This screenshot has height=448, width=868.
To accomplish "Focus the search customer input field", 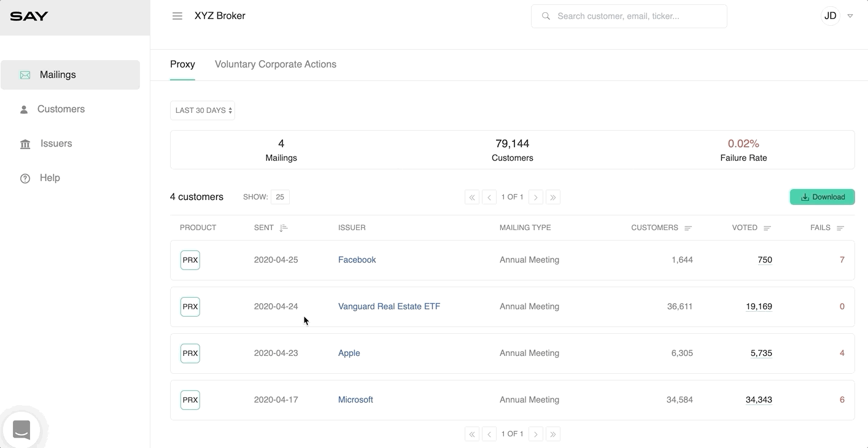I will [629, 16].
